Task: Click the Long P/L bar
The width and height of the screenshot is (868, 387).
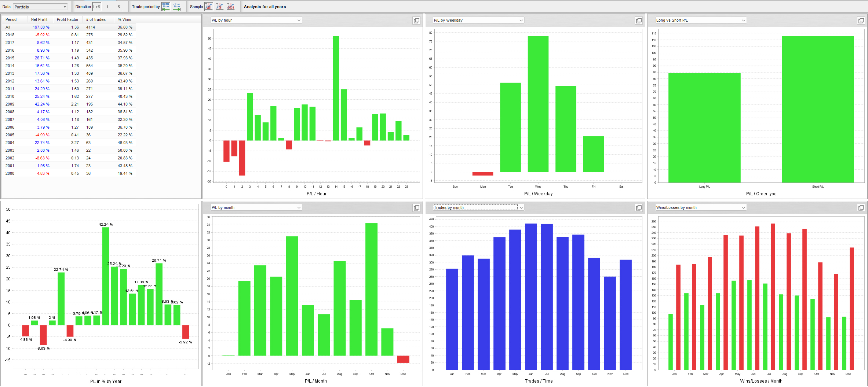Action: pos(704,128)
